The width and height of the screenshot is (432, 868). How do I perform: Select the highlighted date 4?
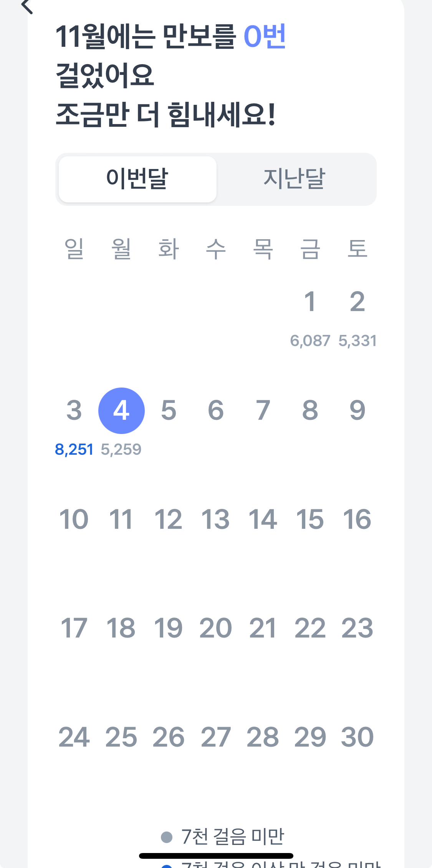(121, 411)
